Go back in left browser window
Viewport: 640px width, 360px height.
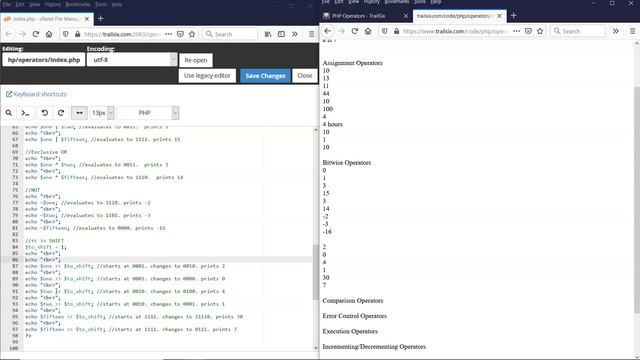pos(9,34)
